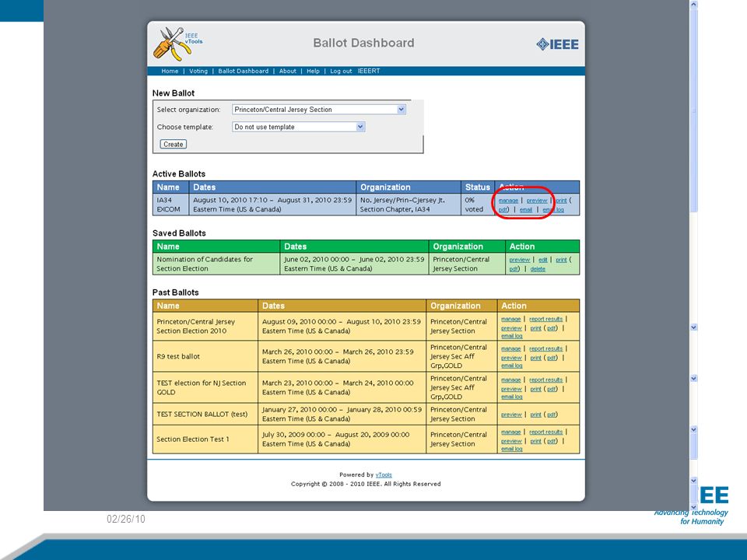This screenshot has width=747, height=560.
Task: Report results for TEST election NJ GOLD
Action: pyautogui.click(x=546, y=380)
